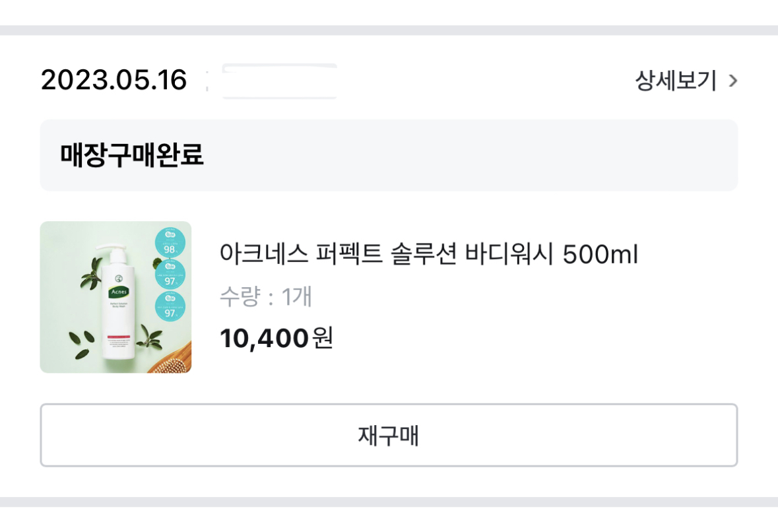Click the chevron arrow next to 상세보기
This screenshot has height=532, width=778.
point(732,81)
